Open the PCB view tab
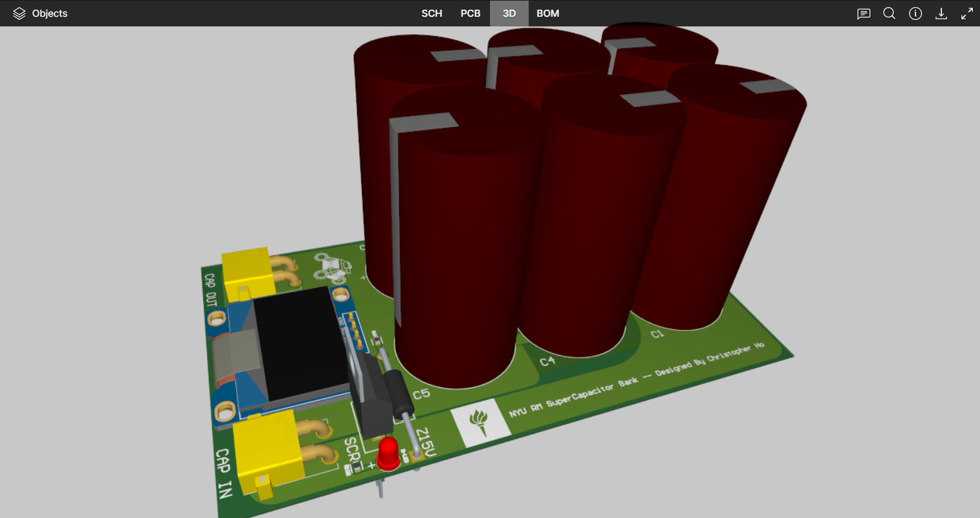This screenshot has width=980, height=518. click(x=471, y=13)
